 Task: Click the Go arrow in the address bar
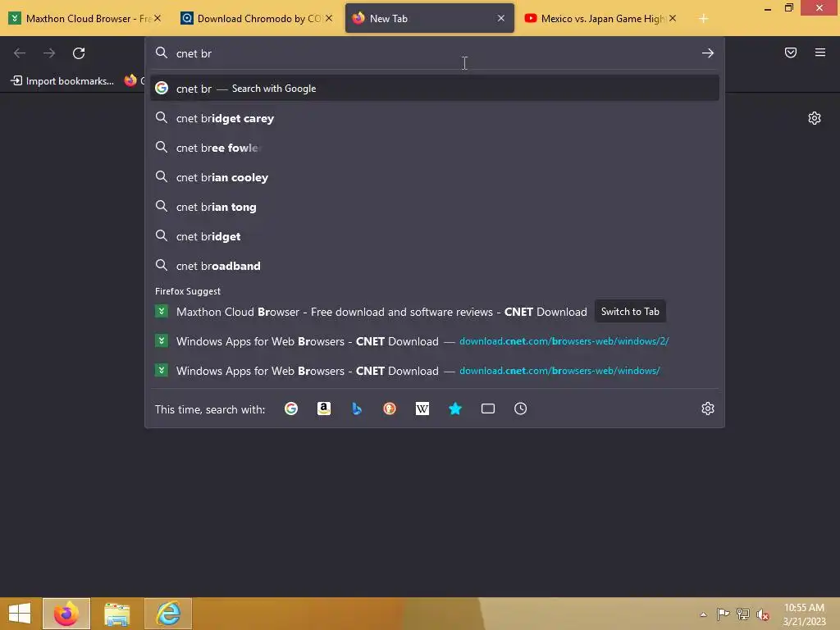click(708, 53)
